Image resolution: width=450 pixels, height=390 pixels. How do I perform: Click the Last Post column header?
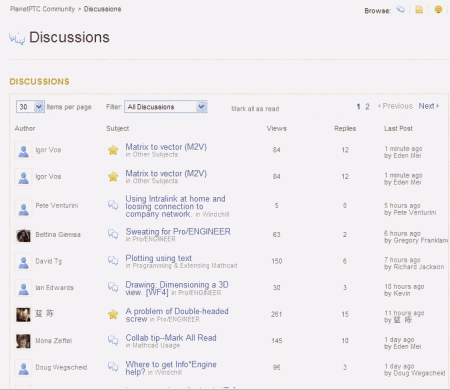point(398,128)
